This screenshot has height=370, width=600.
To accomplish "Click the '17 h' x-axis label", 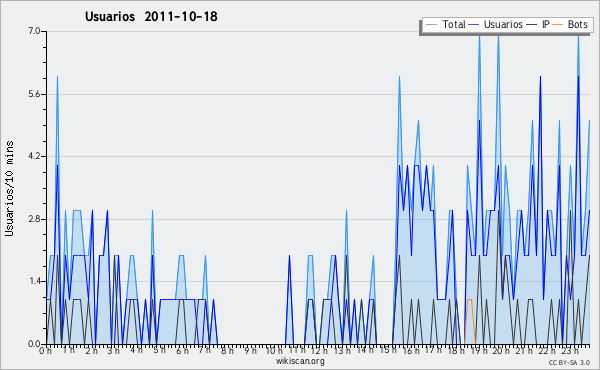I will [x=433, y=350].
